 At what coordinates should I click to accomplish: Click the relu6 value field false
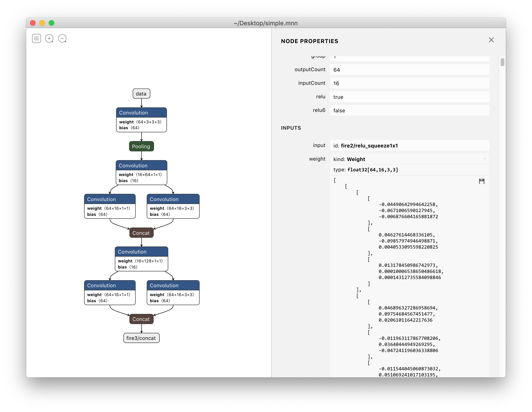point(409,110)
